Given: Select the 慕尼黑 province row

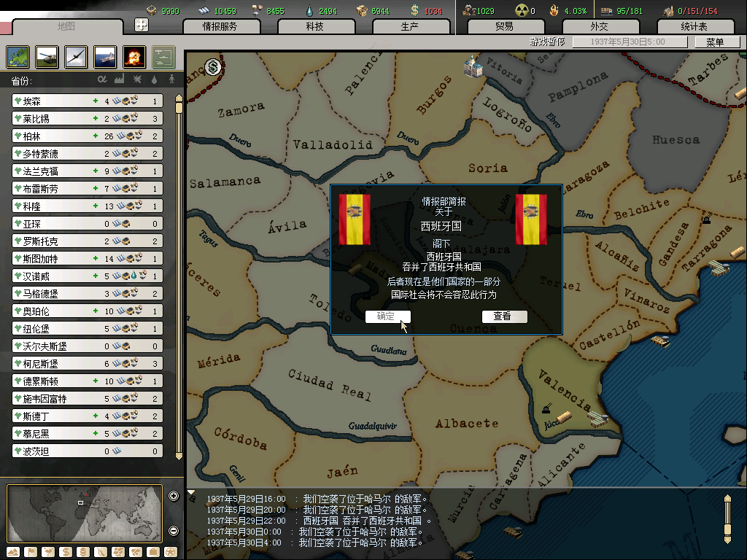Looking at the screenshot, I should tap(88, 433).
